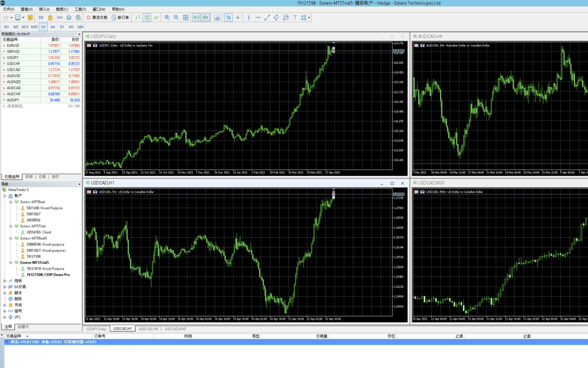Toggle chart auto-scroll to latest bar
Viewport: 588px width, 368px height.
[196, 18]
